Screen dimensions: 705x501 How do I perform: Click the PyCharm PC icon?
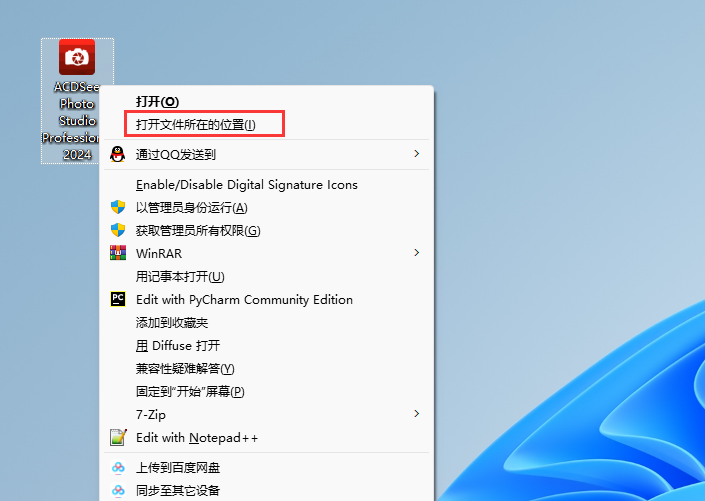pyautogui.click(x=118, y=299)
